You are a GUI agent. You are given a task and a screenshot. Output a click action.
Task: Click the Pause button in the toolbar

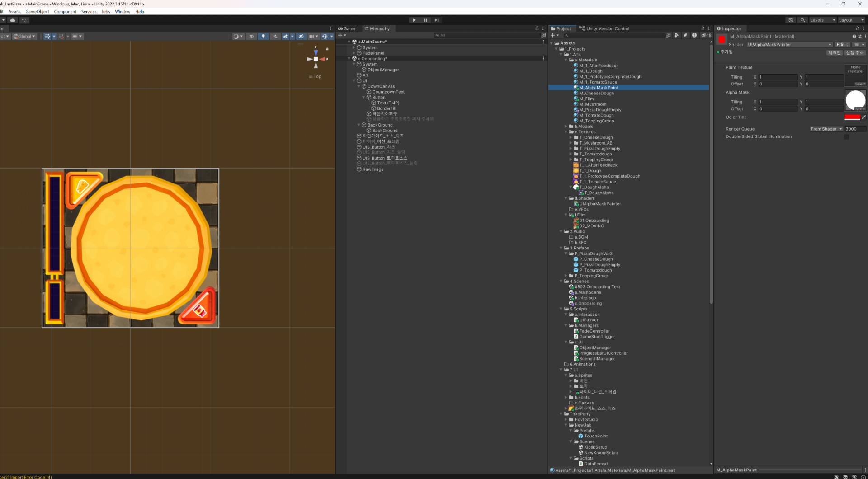click(x=425, y=20)
